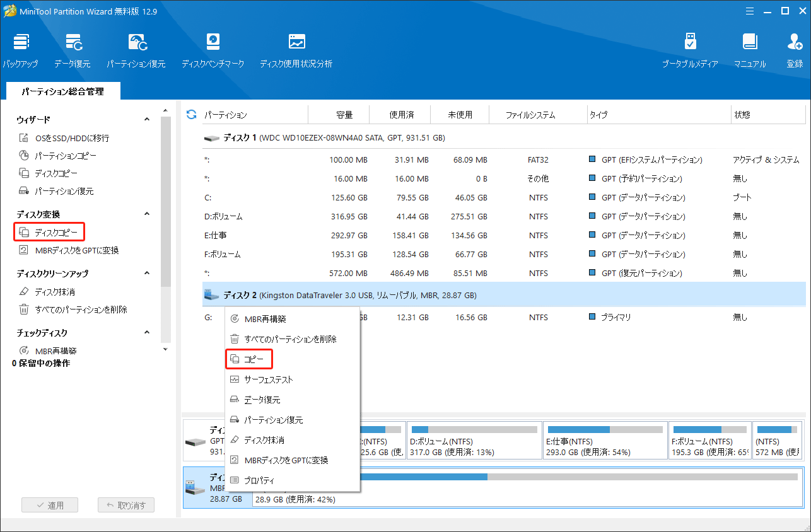Screen dimensions: 811x532
Task: Open ディスクコピー under ウィザード section
Action: point(49,173)
